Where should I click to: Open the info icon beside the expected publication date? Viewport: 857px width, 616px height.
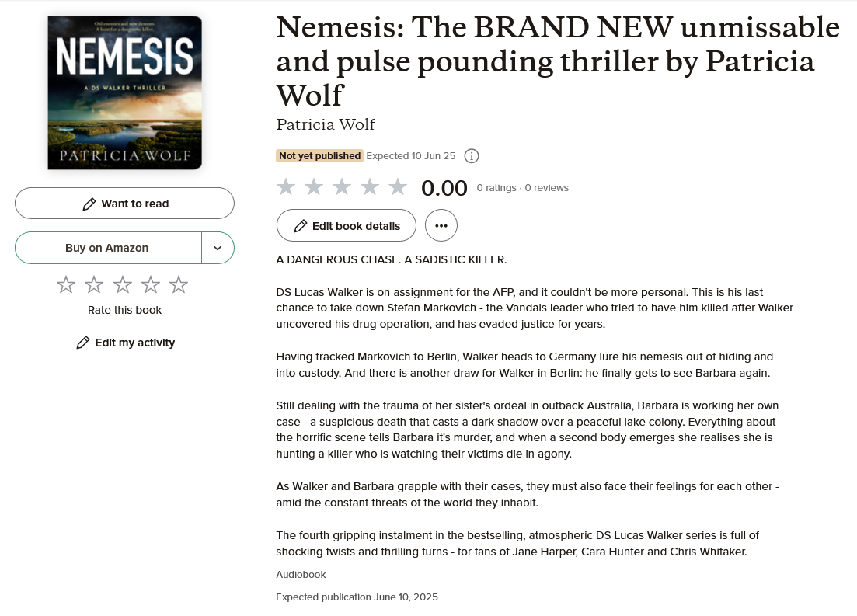point(472,155)
